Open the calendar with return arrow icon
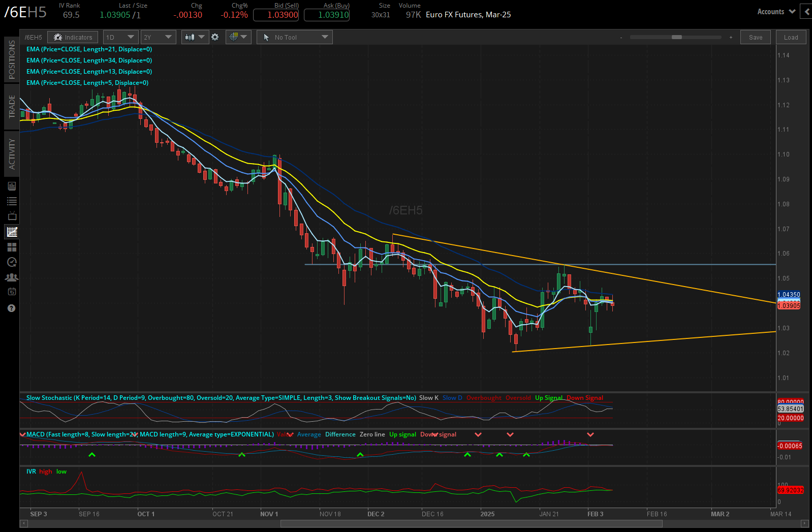 (x=12, y=292)
